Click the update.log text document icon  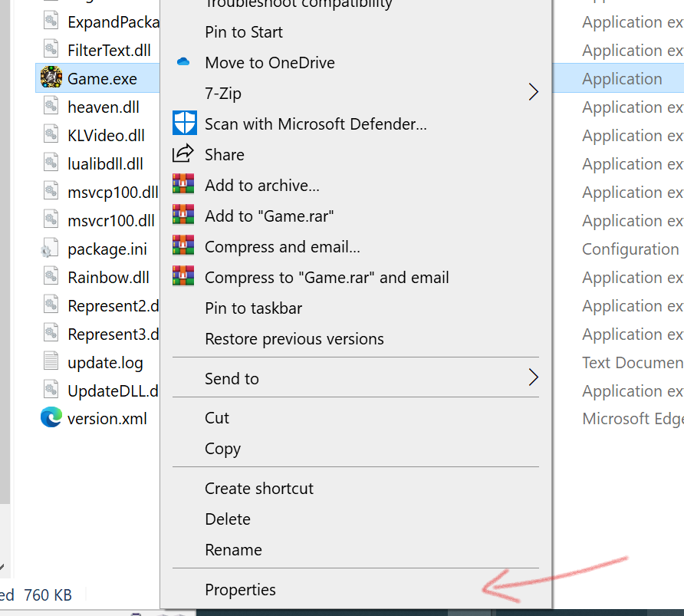51,362
